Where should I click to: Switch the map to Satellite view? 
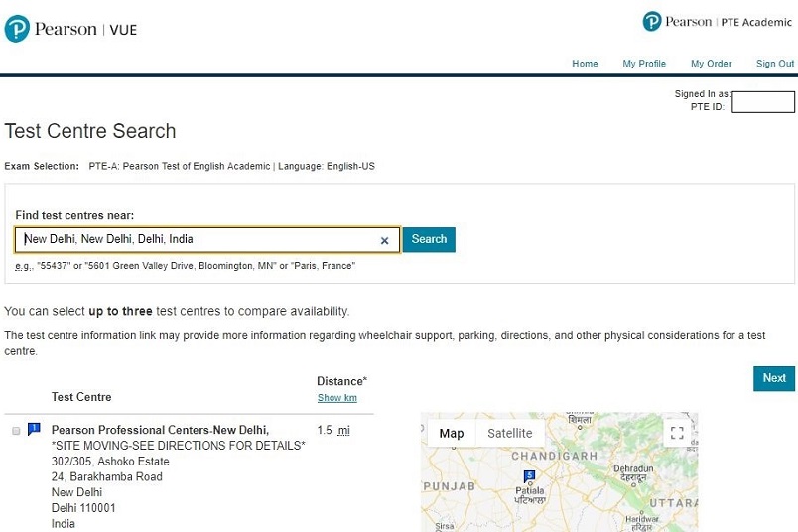pyautogui.click(x=510, y=433)
